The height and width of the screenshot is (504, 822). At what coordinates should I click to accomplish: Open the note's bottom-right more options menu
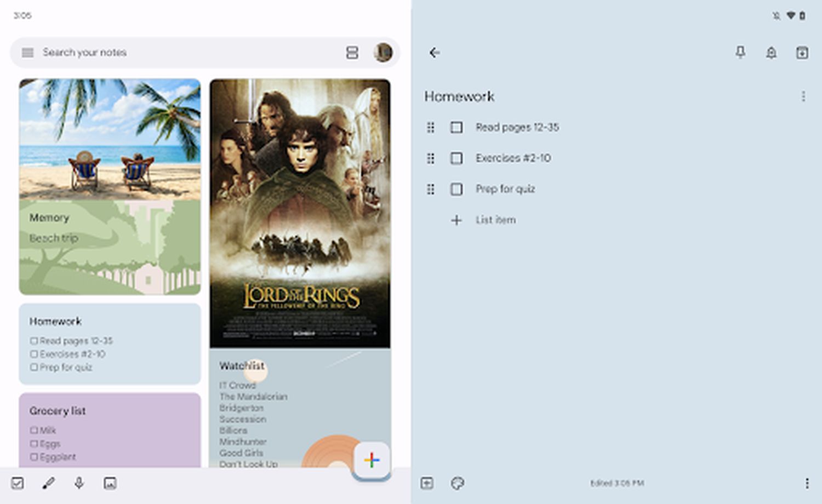click(807, 483)
